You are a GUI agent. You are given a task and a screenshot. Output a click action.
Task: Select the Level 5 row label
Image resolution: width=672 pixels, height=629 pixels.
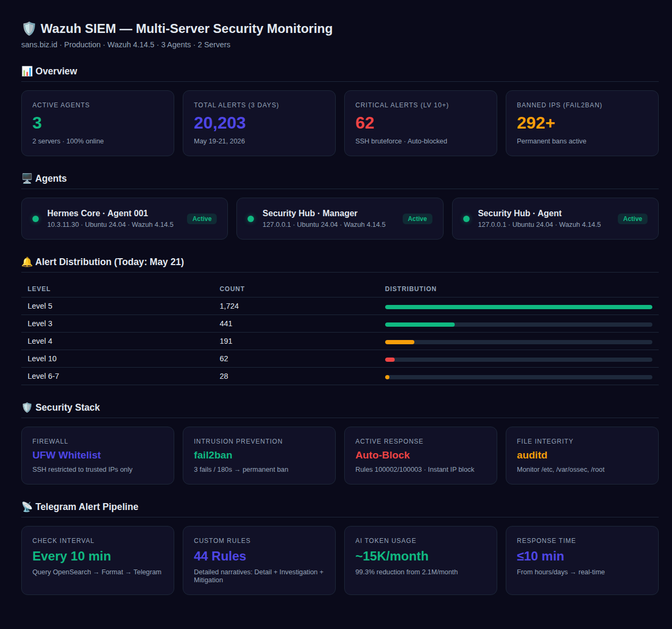(x=40, y=306)
